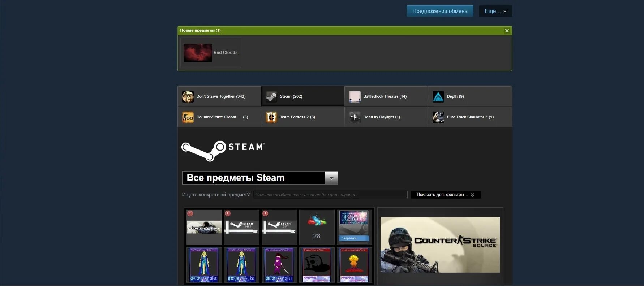Screen dimensions: 644x286
Task: Click the dropdown arrow beside Все предметы Steam
Action: click(x=331, y=178)
